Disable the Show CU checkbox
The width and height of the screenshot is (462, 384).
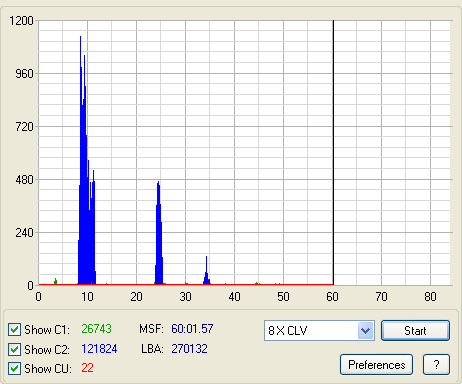pyautogui.click(x=14, y=369)
